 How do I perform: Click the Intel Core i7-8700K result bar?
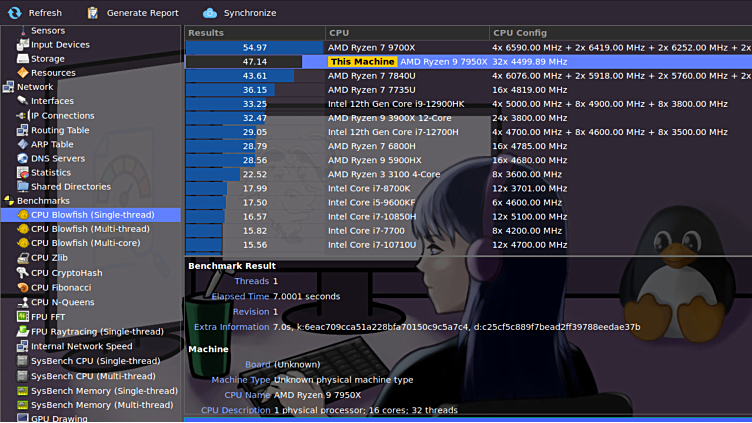[254, 188]
